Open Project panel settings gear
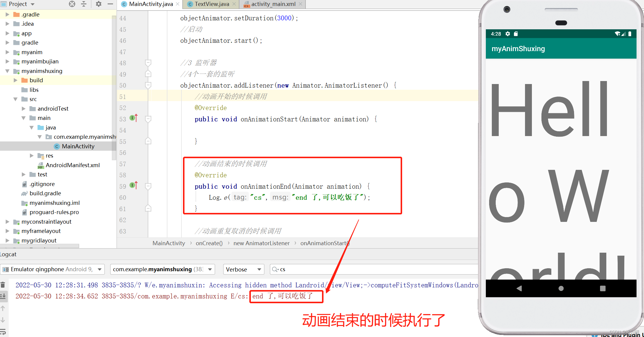The image size is (644, 337). click(x=98, y=4)
